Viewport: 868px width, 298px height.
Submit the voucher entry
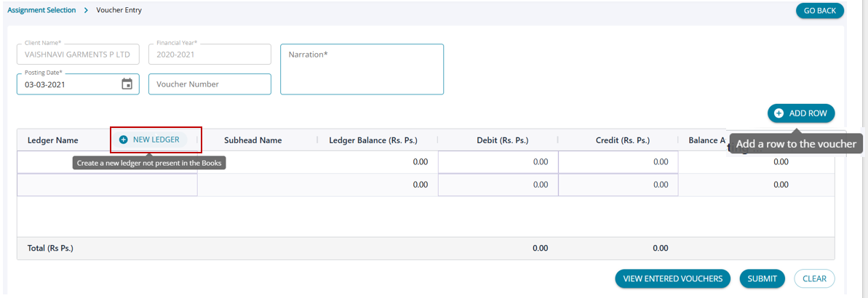pyautogui.click(x=762, y=278)
